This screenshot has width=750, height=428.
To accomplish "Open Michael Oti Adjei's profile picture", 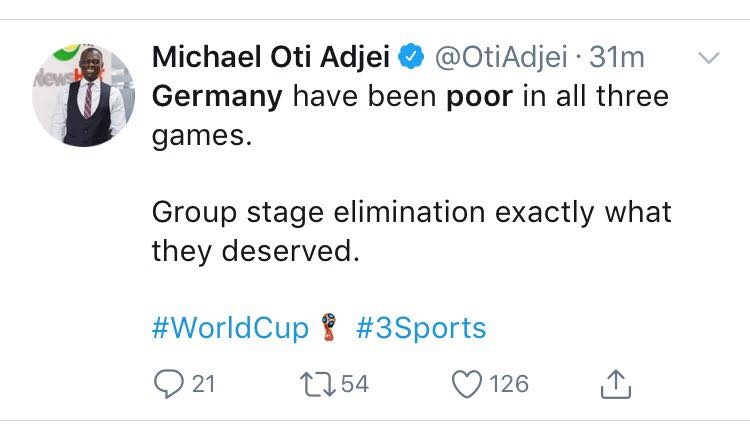I will (83, 96).
